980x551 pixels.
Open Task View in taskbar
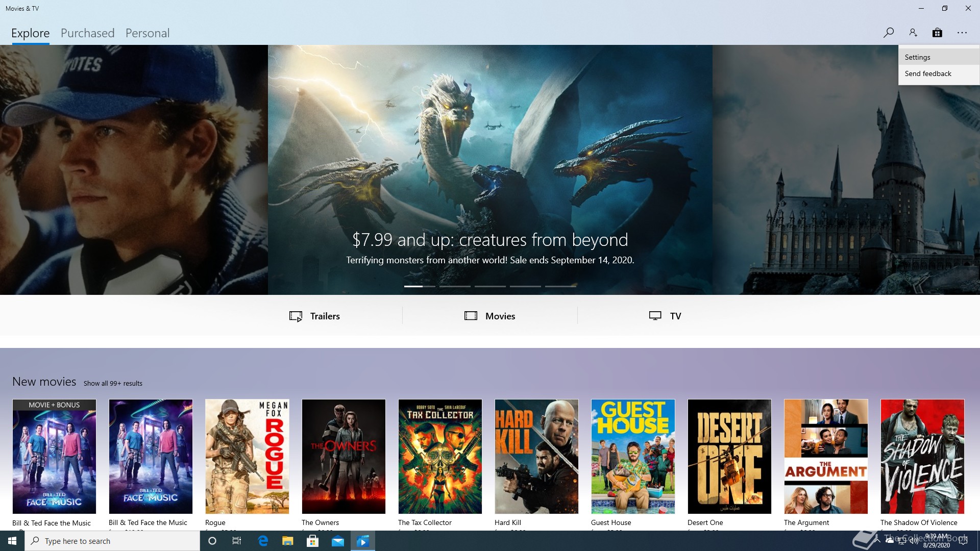point(237,541)
